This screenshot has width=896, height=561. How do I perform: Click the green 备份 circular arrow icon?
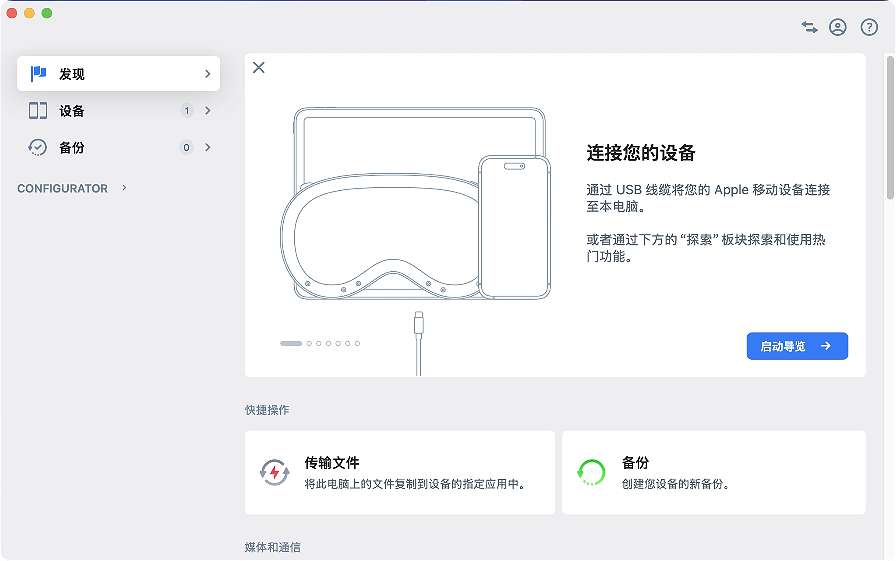[x=591, y=472]
